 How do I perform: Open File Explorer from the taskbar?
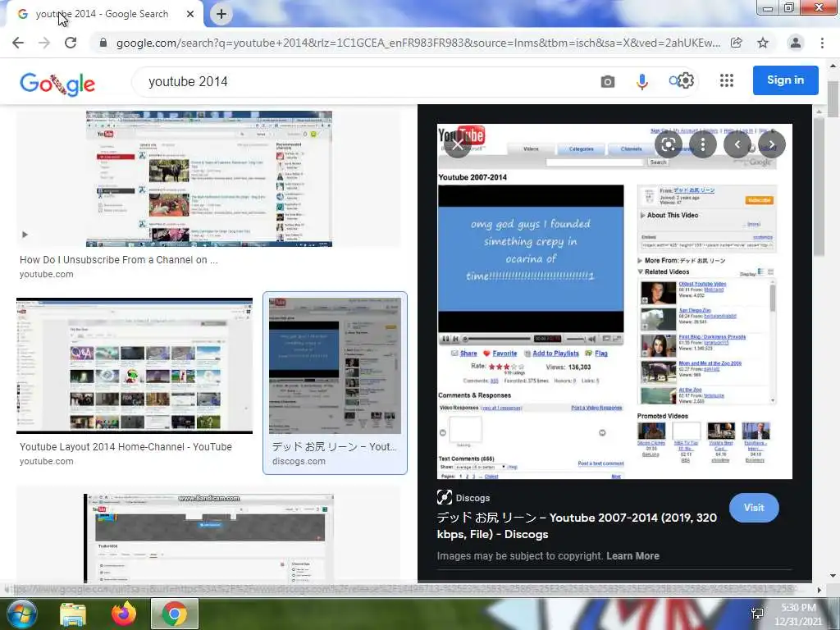coord(73,614)
